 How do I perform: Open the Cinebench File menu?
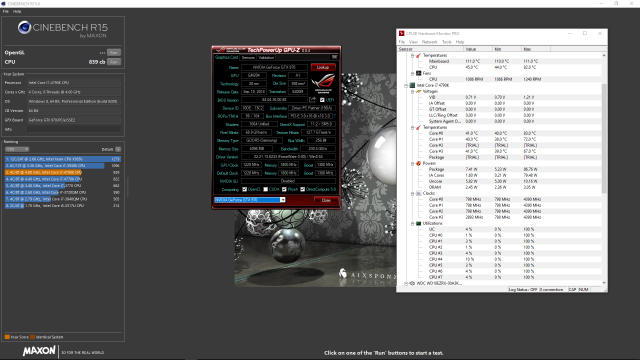click(6, 11)
